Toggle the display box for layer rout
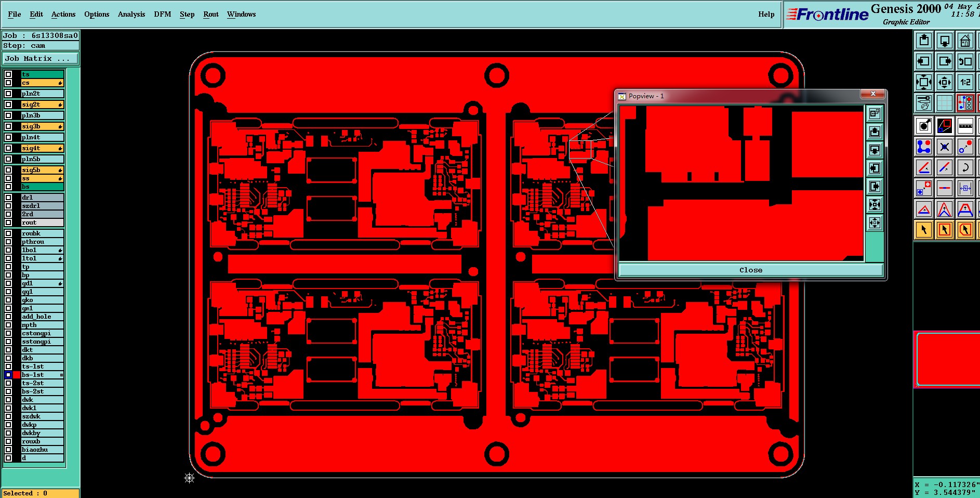This screenshot has width=980, height=498. (x=8, y=222)
